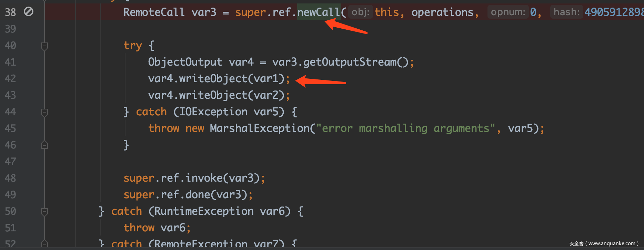The height and width of the screenshot is (250, 644).
Task: Click the "hash:" parameter inlay hint
Action: point(566,12)
